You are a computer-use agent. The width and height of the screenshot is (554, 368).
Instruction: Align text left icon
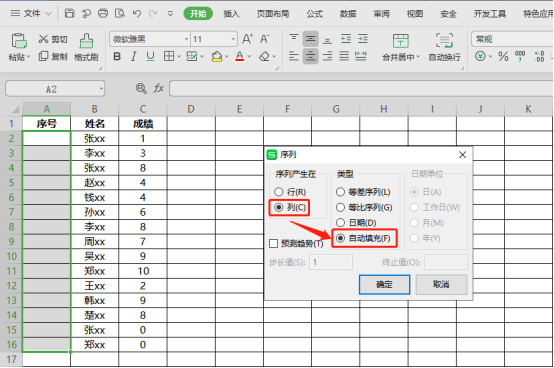(293, 56)
